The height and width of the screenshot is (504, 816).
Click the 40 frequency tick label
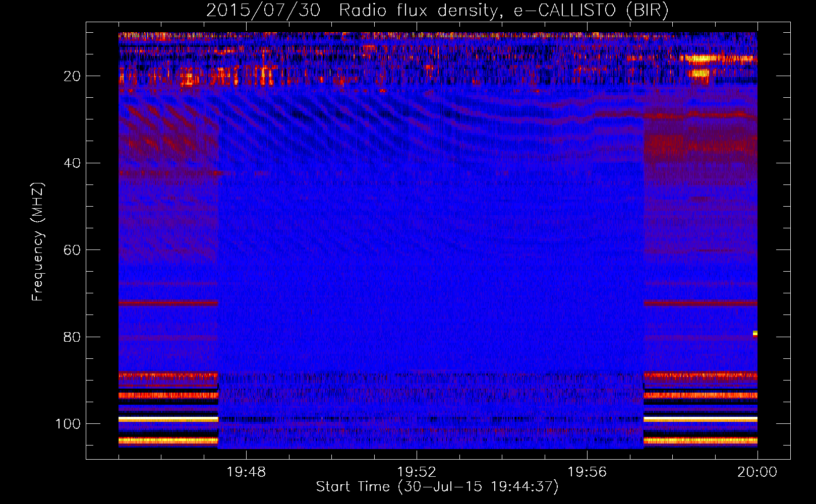click(72, 163)
